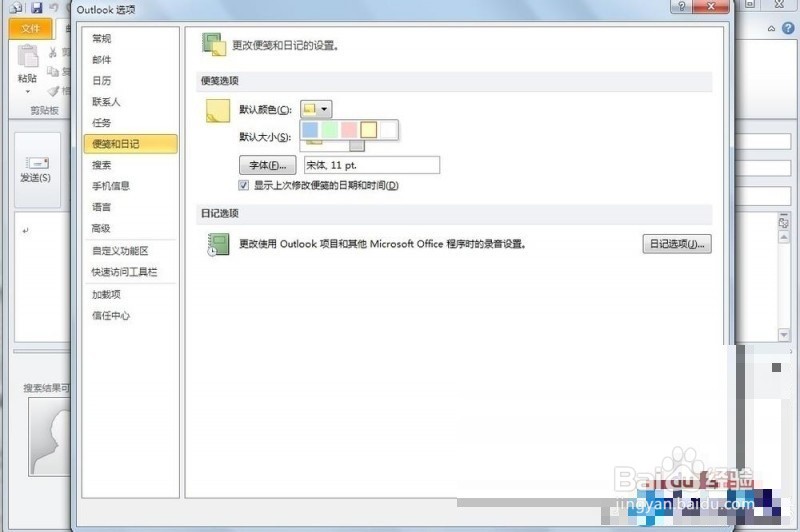Open the 加载项 options category
Image resolution: width=800 pixels, height=532 pixels.
(x=130, y=294)
